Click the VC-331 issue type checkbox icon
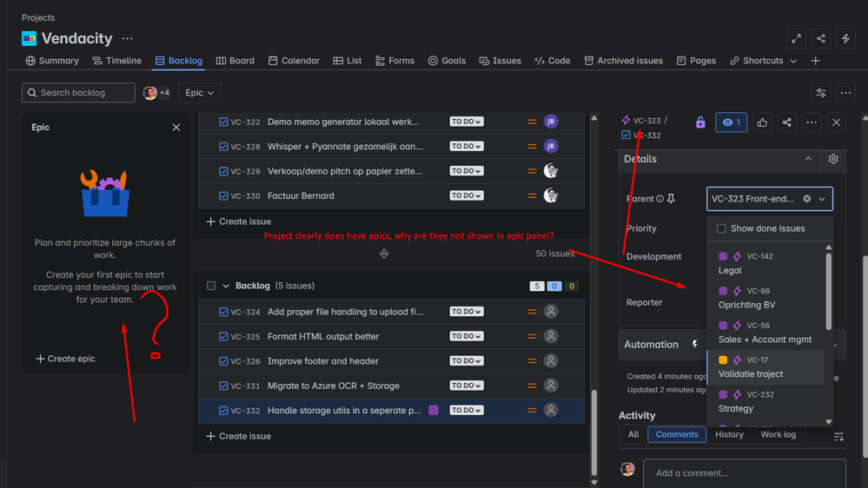The image size is (868, 488). (x=223, y=386)
